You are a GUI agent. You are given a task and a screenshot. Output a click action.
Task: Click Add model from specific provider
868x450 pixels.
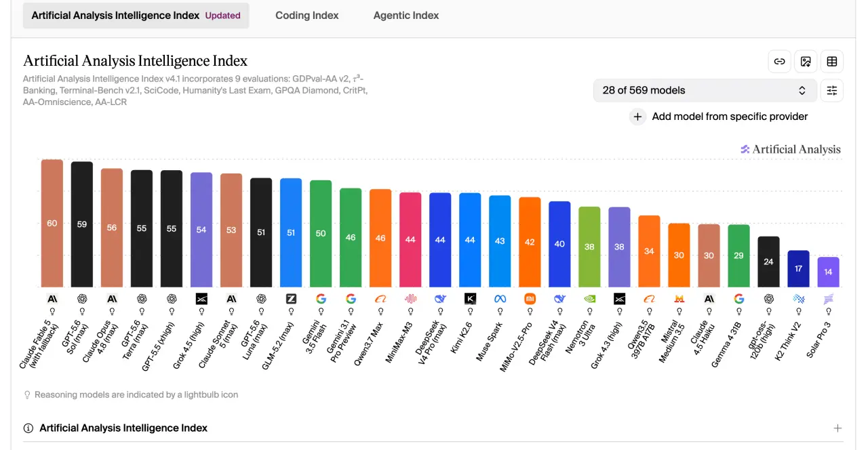tap(730, 117)
